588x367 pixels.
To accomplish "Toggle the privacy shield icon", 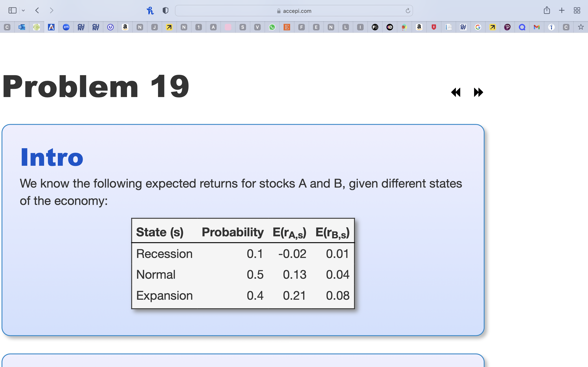I will point(165,10).
